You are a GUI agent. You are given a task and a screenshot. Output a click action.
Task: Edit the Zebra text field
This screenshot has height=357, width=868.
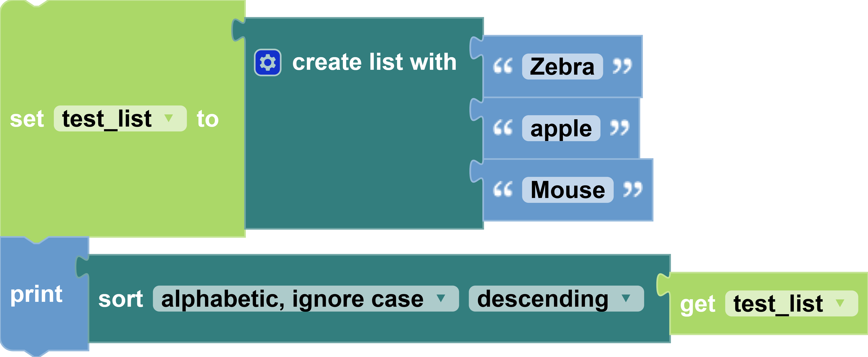click(562, 66)
